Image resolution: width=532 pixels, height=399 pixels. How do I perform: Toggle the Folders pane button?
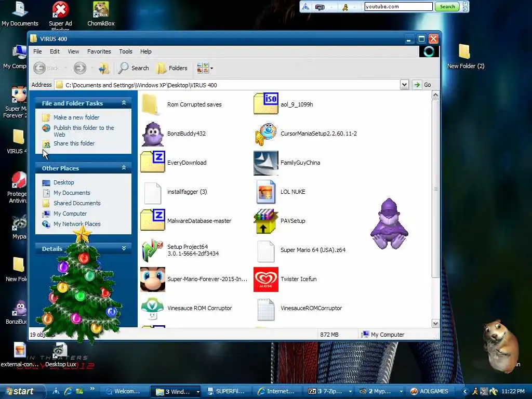(x=172, y=68)
